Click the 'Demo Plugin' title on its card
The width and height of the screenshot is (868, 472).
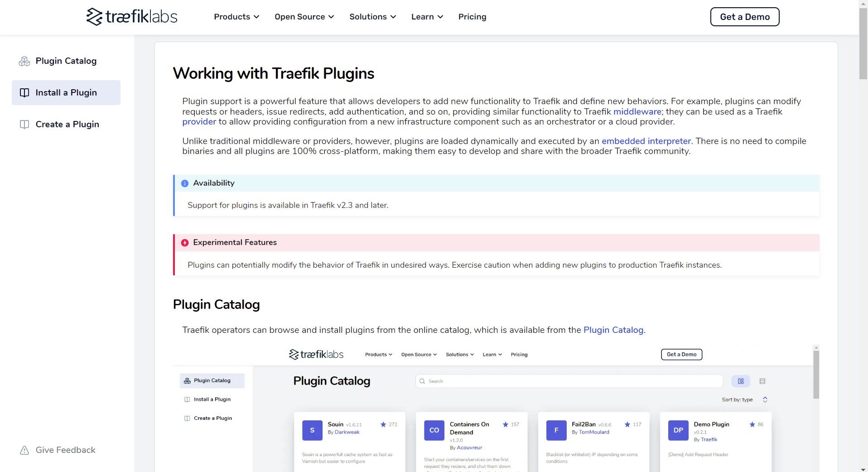pyautogui.click(x=711, y=424)
